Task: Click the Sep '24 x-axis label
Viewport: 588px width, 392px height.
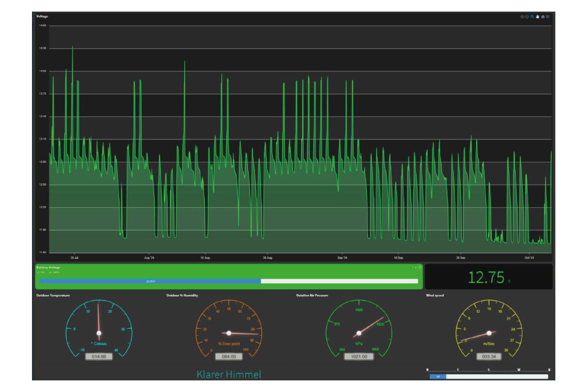Action: click(342, 258)
